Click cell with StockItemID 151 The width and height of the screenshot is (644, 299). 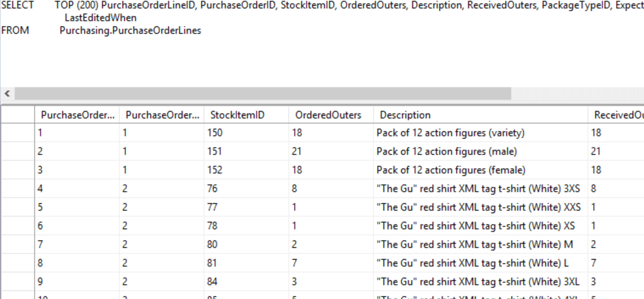pos(246,151)
